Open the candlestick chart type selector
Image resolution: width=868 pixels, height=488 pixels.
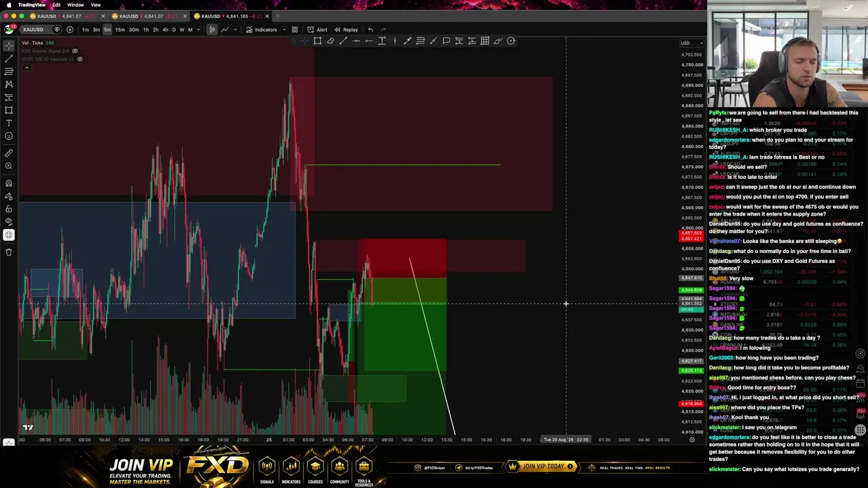tap(212, 30)
